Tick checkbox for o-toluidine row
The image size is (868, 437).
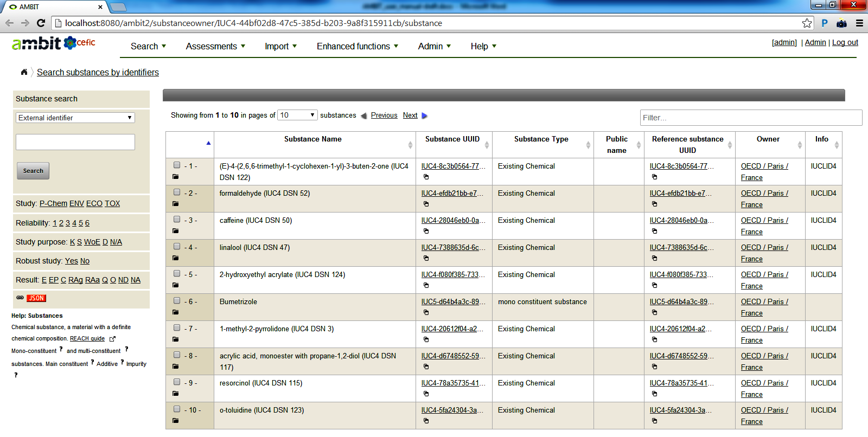point(177,409)
